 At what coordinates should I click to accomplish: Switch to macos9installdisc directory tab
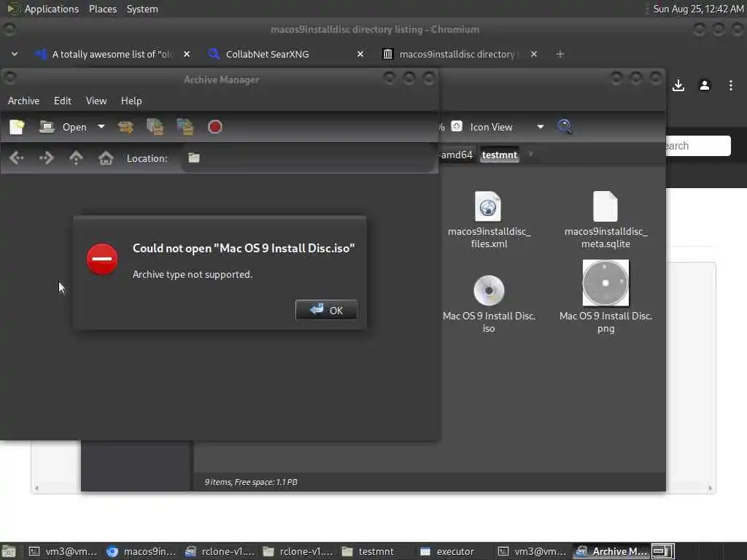tap(457, 54)
